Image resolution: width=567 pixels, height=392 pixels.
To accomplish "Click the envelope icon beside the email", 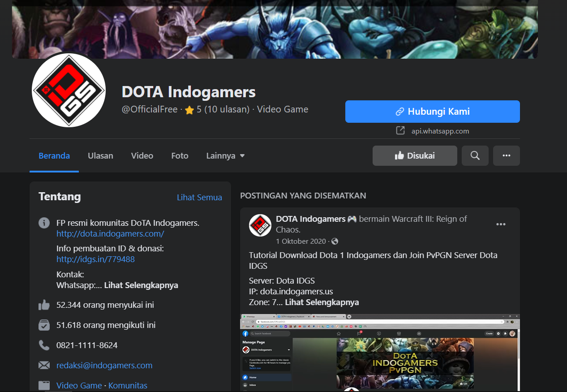I will (x=44, y=365).
